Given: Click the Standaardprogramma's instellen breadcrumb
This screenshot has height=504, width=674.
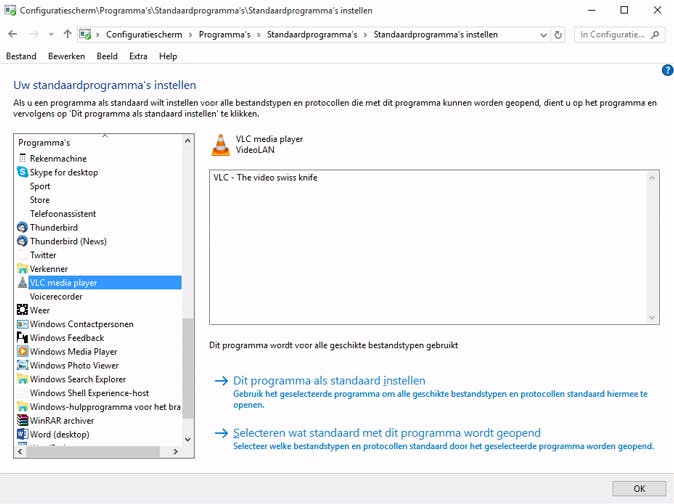Looking at the screenshot, I should click(435, 35).
